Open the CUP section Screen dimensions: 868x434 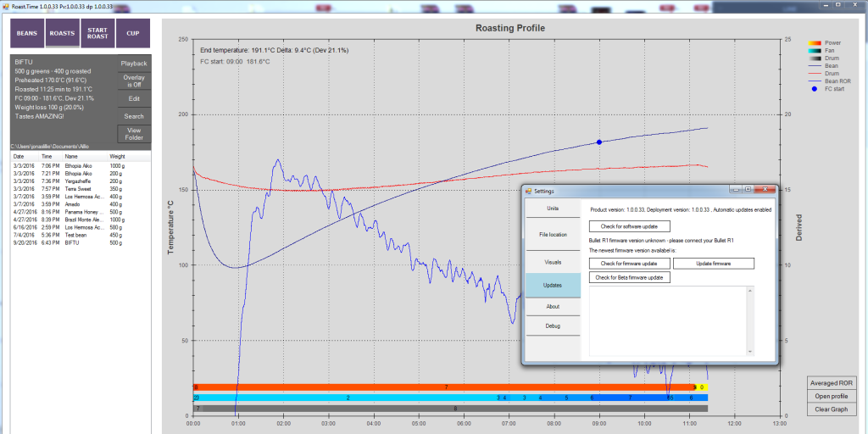tap(133, 34)
